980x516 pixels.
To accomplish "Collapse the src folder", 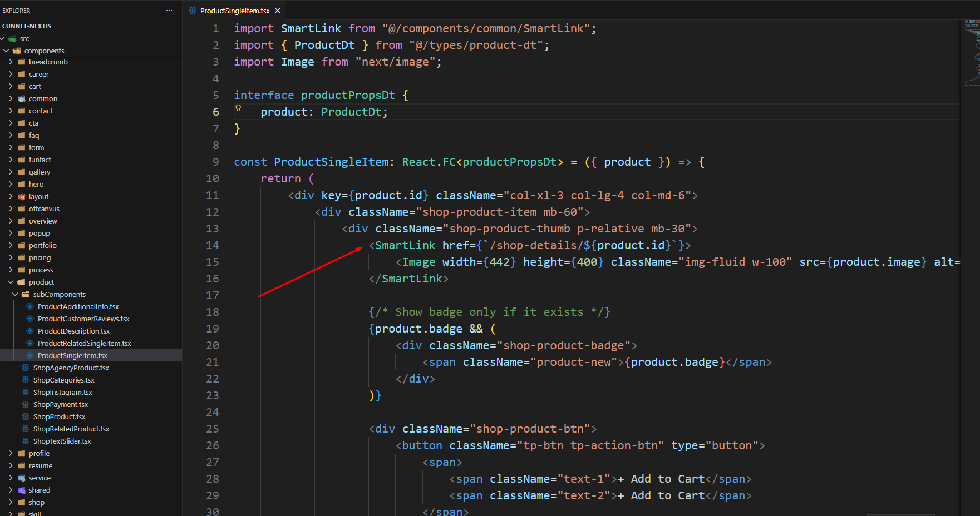I will pyautogui.click(x=4, y=38).
